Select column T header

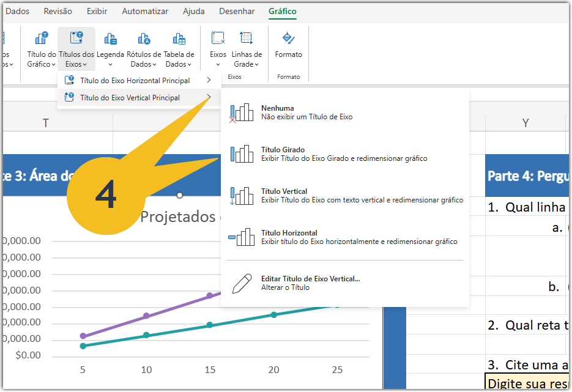[x=46, y=123]
